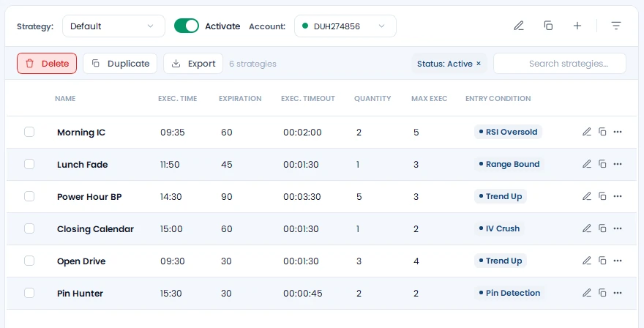Duplicate the Lunch Fade row

pyautogui.click(x=602, y=164)
